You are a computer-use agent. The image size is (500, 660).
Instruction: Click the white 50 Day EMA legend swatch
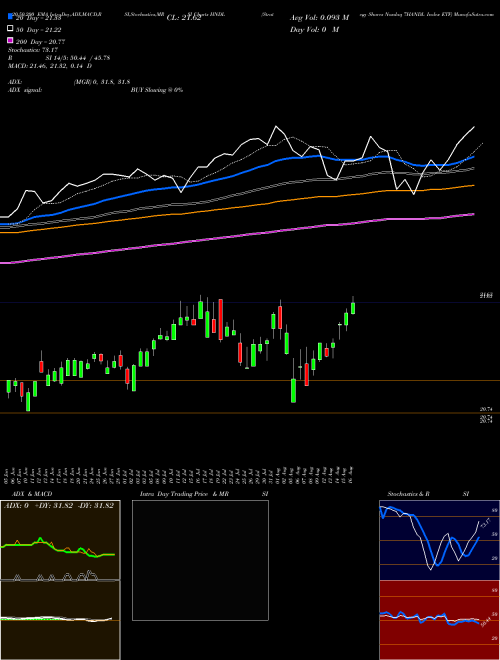pos(10,29)
